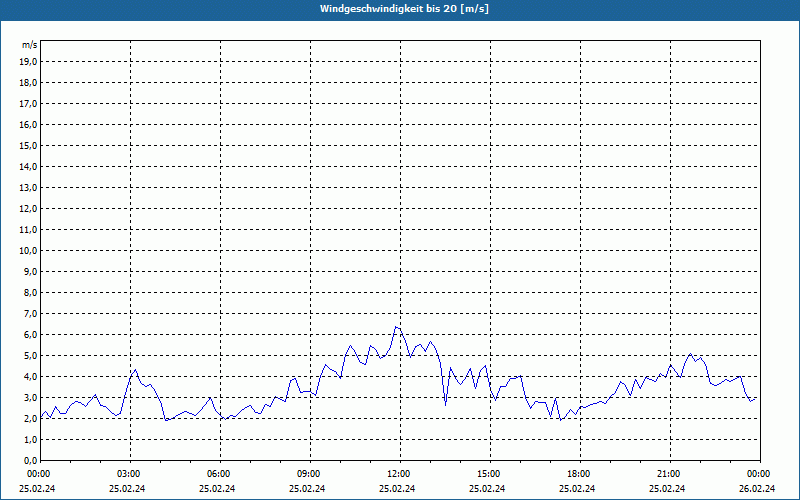
Task: Click the '10,0' y-axis label
Action: click(x=28, y=251)
